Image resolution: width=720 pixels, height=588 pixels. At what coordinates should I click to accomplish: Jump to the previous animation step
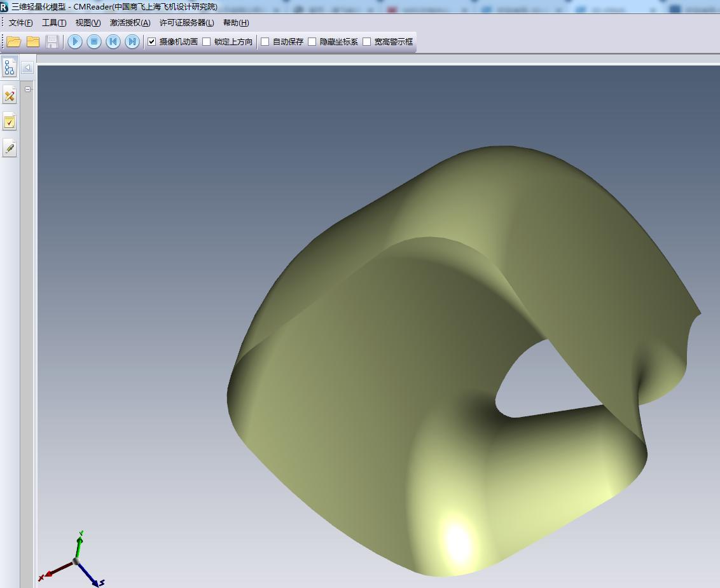(113, 42)
